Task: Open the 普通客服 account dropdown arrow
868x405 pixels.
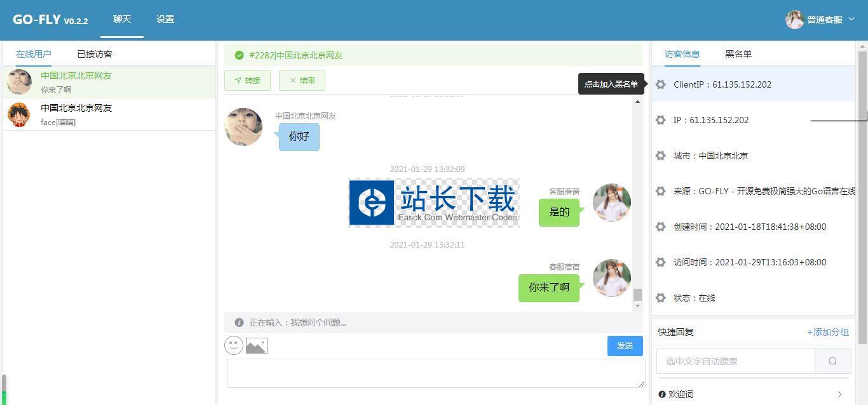Action: point(852,20)
